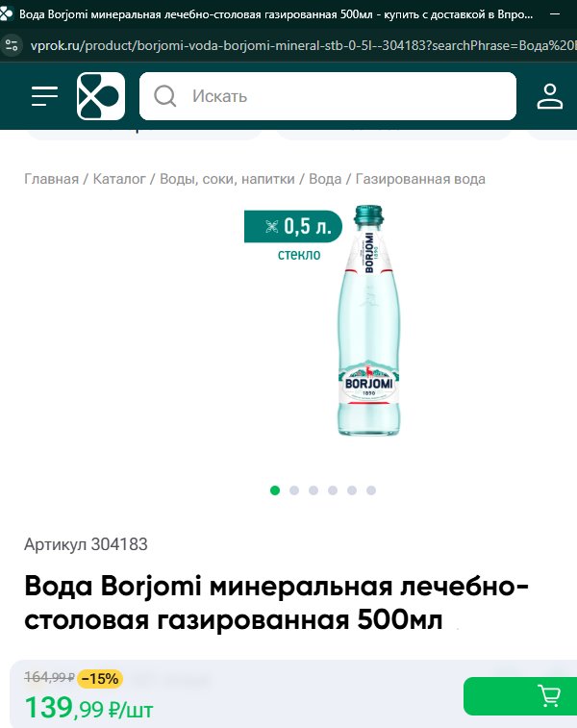Viewport: 577px width, 728px height.
Task: Select the fourth image carousel dot
Action: [x=333, y=490]
